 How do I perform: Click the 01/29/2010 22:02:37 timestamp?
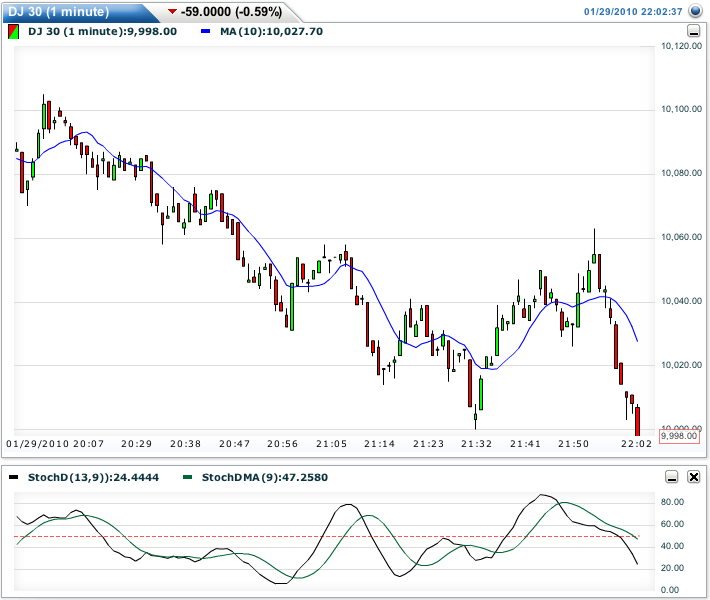coord(632,11)
